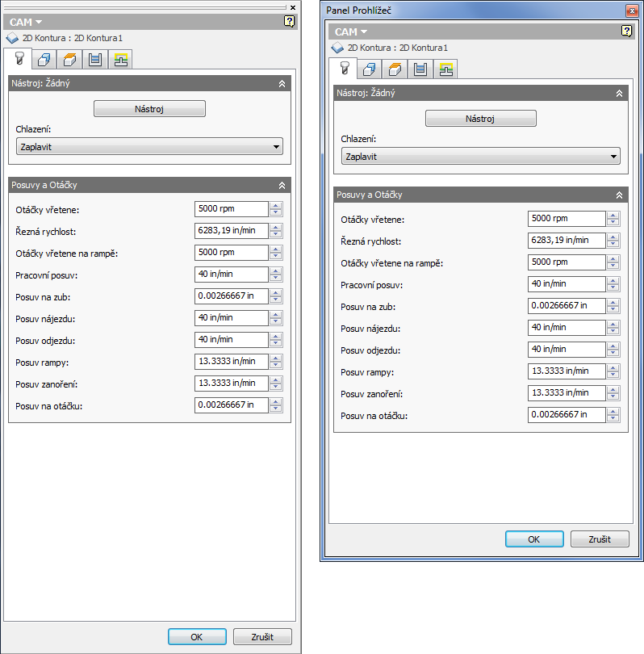The width and height of the screenshot is (644, 654).
Task: Edit Řezná rychlost field in Panel Prohlížeč
Action: pyautogui.click(x=567, y=241)
